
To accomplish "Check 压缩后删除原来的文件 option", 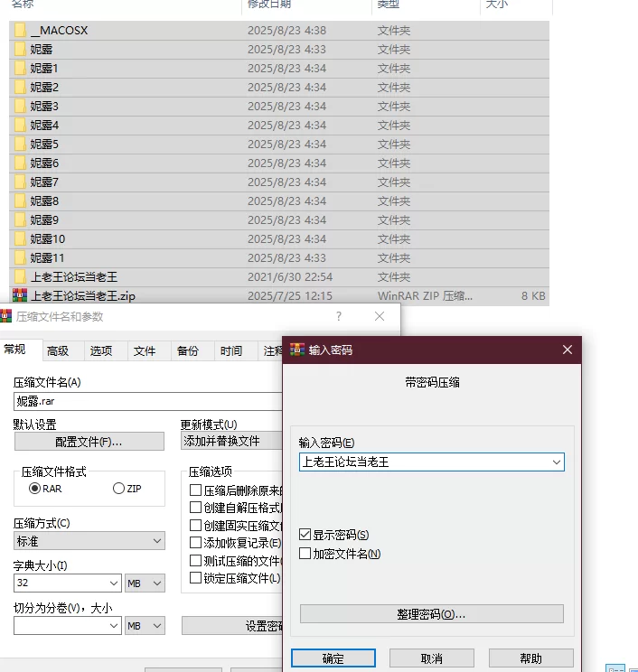I will click(x=195, y=490).
